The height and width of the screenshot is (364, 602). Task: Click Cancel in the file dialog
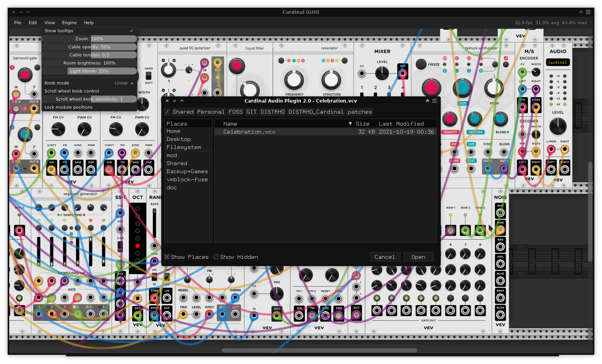(x=385, y=257)
